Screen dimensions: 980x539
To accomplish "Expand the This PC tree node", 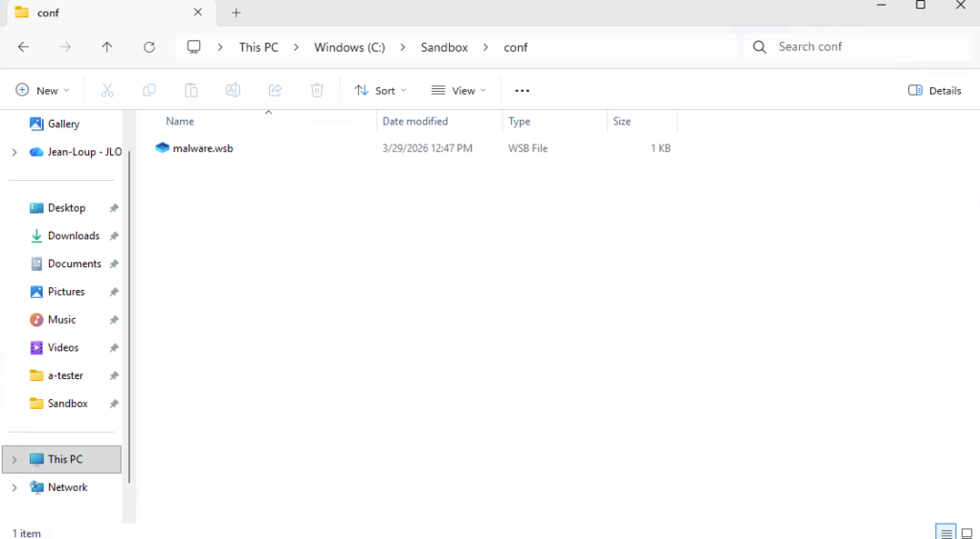I will pos(14,460).
